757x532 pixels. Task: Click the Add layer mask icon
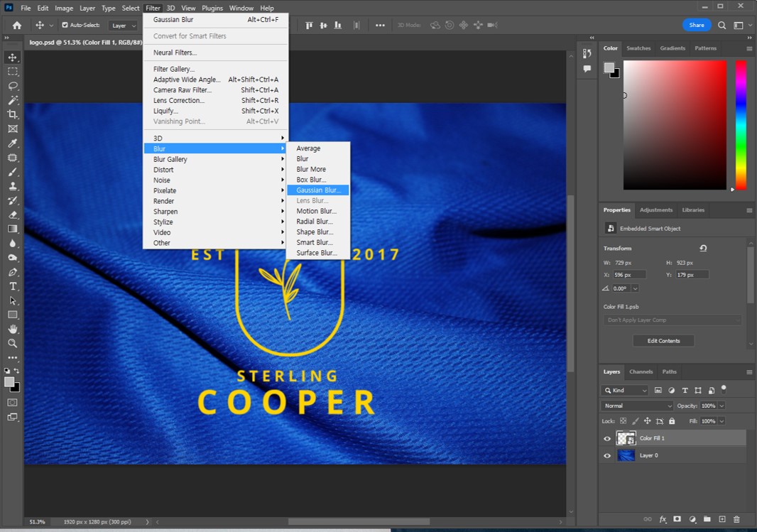coord(677,519)
